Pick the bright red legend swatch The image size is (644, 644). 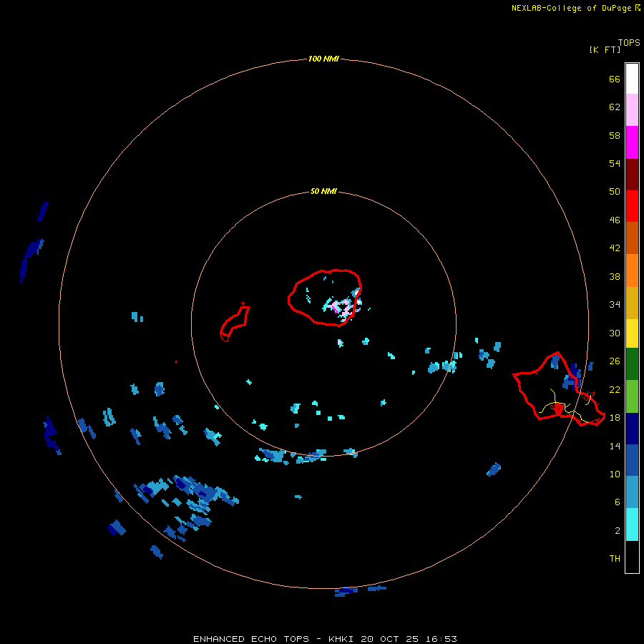[x=632, y=206]
